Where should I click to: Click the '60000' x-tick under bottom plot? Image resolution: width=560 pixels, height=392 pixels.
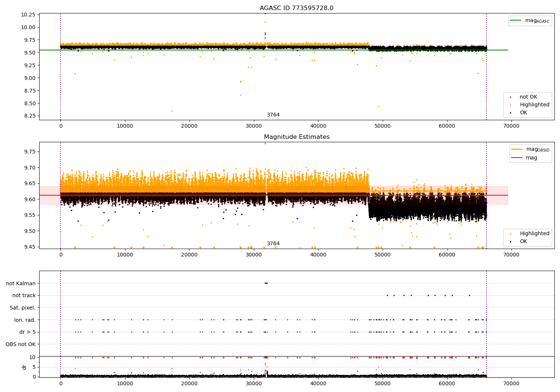pyautogui.click(x=447, y=384)
